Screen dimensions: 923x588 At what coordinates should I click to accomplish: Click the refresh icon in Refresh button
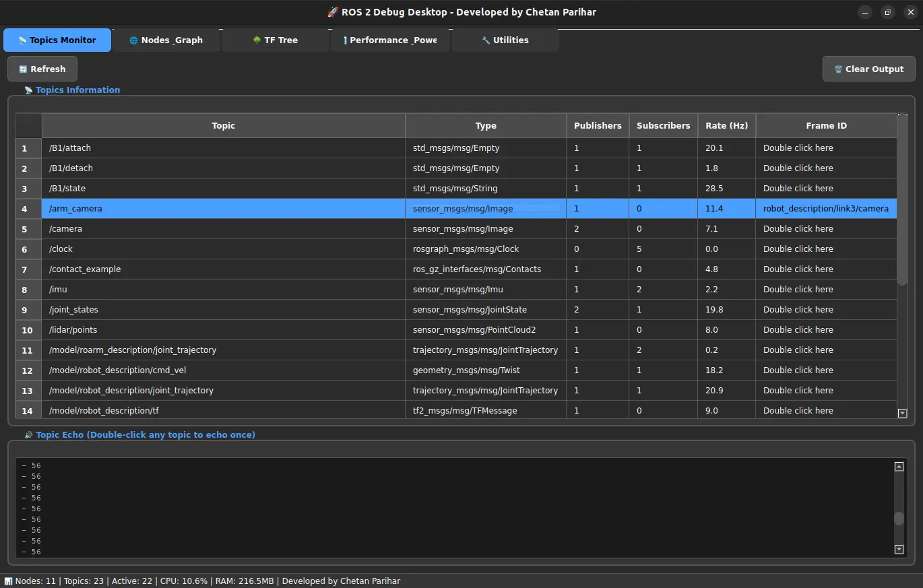point(23,69)
